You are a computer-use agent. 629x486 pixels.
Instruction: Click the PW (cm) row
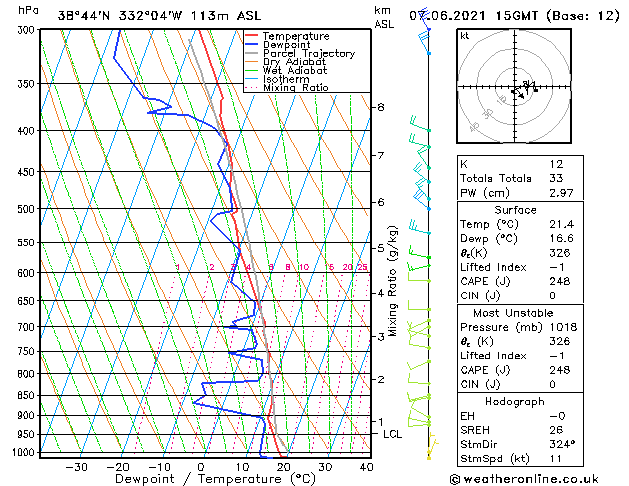tap(520, 193)
